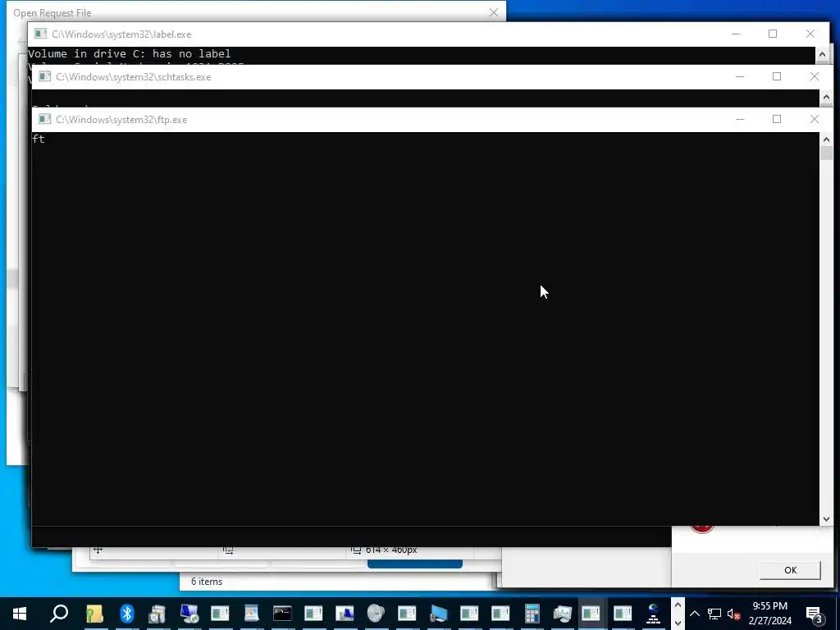Click the muted volume tray icon
Viewport: 840px width, 630px height.
[x=734, y=614]
